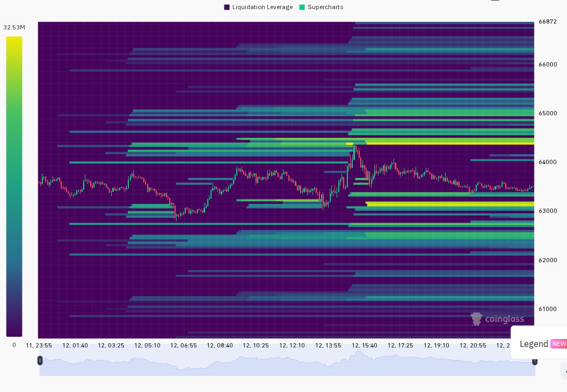Click the 66872 top price label
The image size is (567, 392).
548,21
